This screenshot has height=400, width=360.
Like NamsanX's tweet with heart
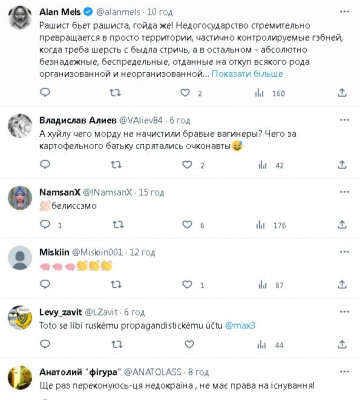pos(187,225)
